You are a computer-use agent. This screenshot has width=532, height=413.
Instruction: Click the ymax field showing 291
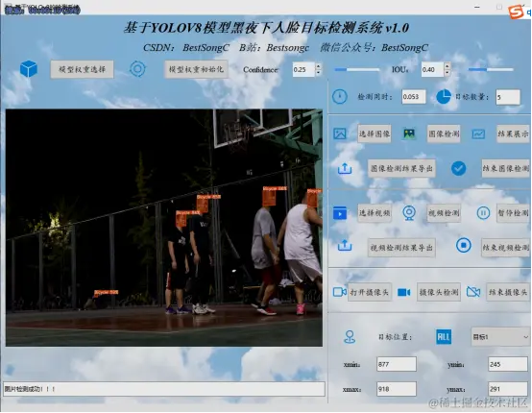point(508,389)
